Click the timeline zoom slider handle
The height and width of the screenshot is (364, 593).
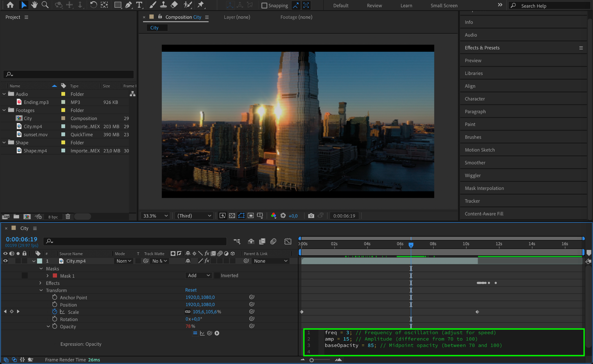pos(312,360)
